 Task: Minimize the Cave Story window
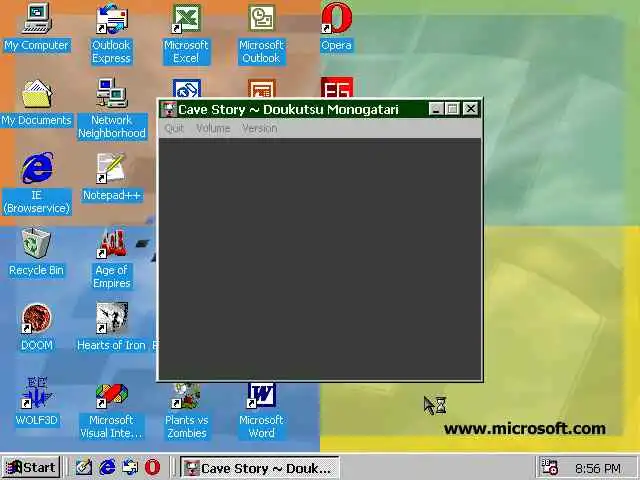(x=436, y=109)
